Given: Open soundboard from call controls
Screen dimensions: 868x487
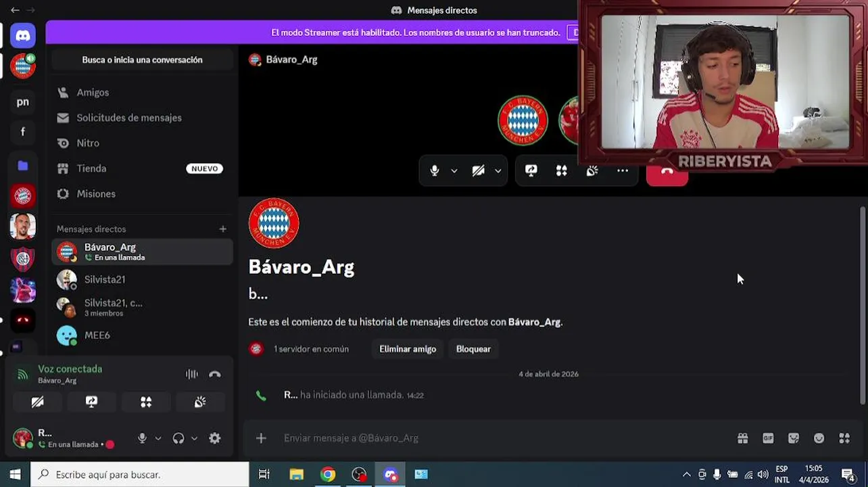Looking at the screenshot, I should click(592, 171).
